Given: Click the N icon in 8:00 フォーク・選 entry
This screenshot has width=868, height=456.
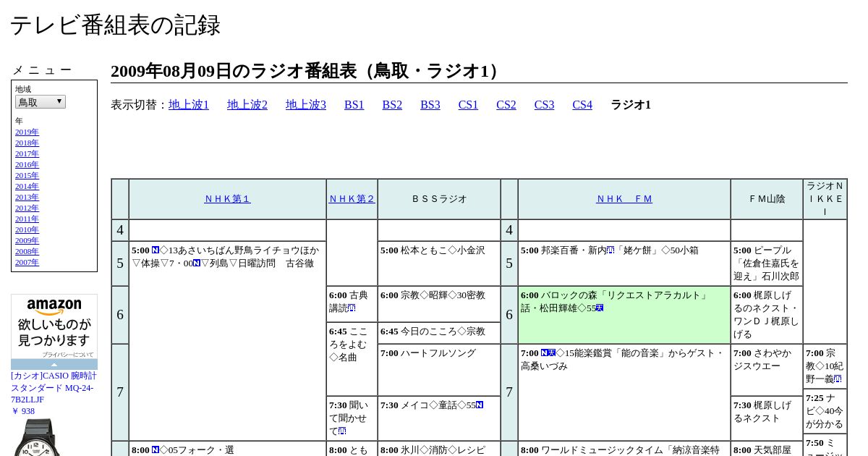Looking at the screenshot, I should pos(156,449).
